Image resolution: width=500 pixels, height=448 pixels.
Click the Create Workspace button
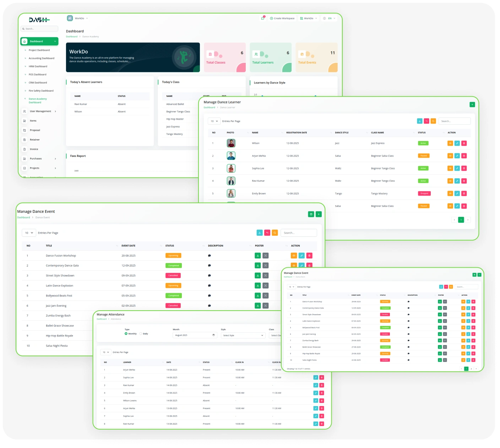click(x=282, y=18)
